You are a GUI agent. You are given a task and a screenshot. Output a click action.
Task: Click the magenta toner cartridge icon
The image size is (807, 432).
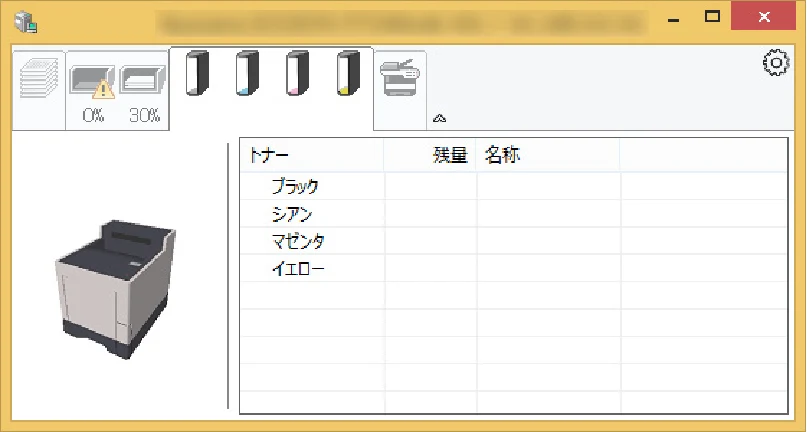click(298, 73)
